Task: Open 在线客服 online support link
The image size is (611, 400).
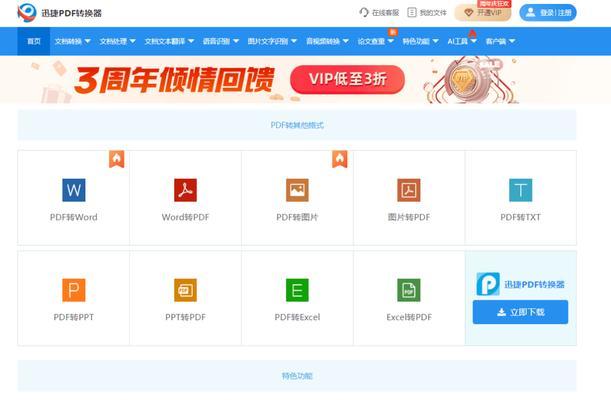Action: tap(379, 12)
